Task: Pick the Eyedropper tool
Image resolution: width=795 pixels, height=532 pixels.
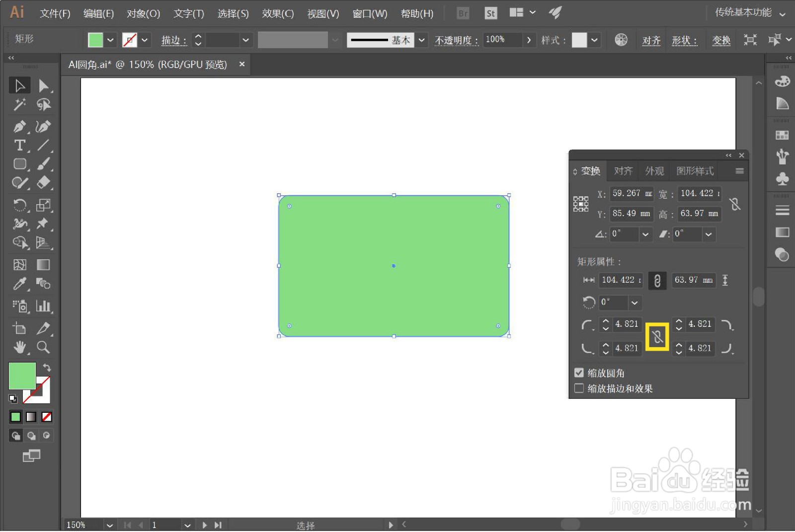Action: coord(20,284)
